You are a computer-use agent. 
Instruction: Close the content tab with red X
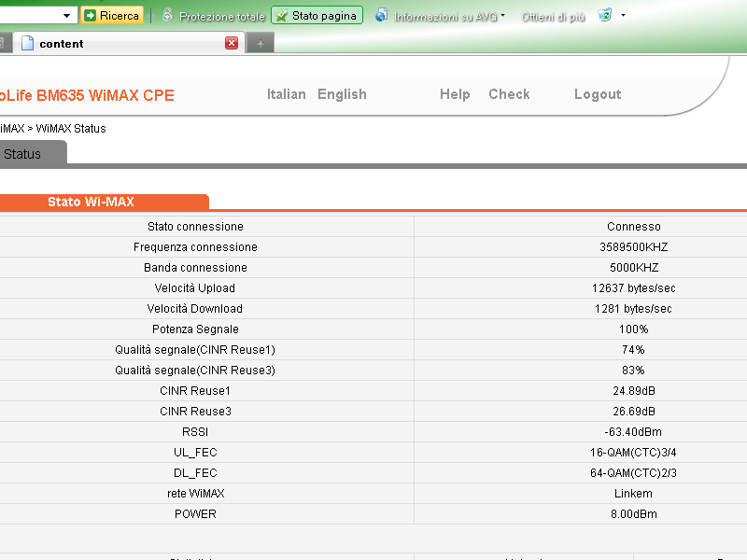(x=232, y=43)
